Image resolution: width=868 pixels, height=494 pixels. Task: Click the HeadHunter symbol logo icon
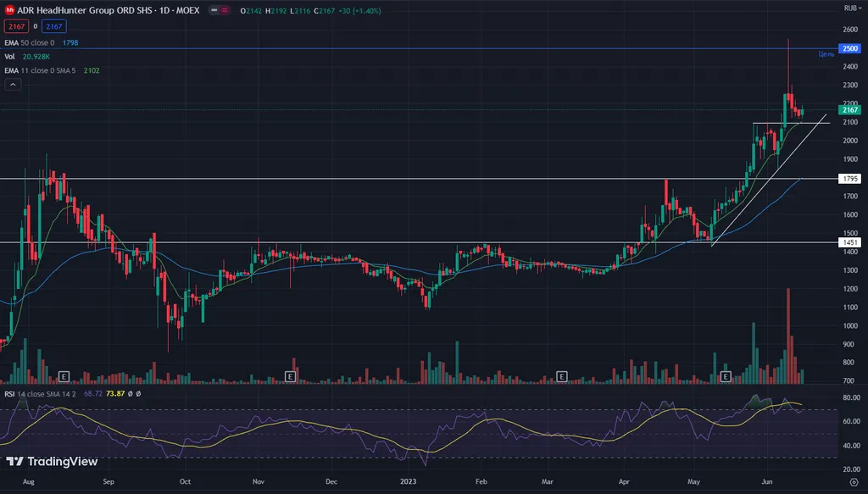9,9
